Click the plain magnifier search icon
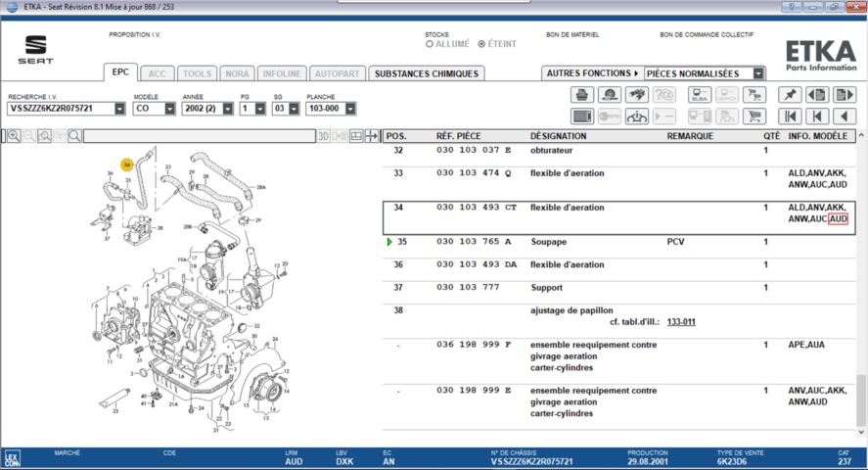The image size is (868, 470). pyautogui.click(x=74, y=136)
